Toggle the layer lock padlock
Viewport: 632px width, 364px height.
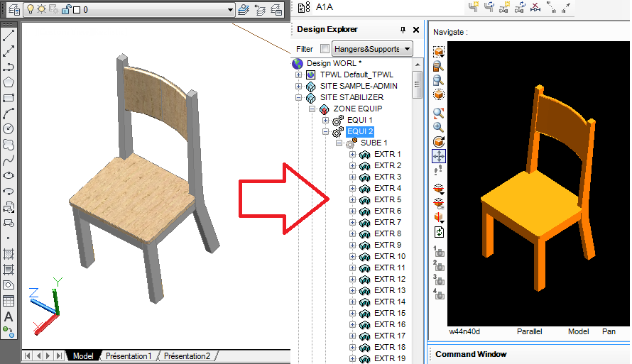pos(66,9)
